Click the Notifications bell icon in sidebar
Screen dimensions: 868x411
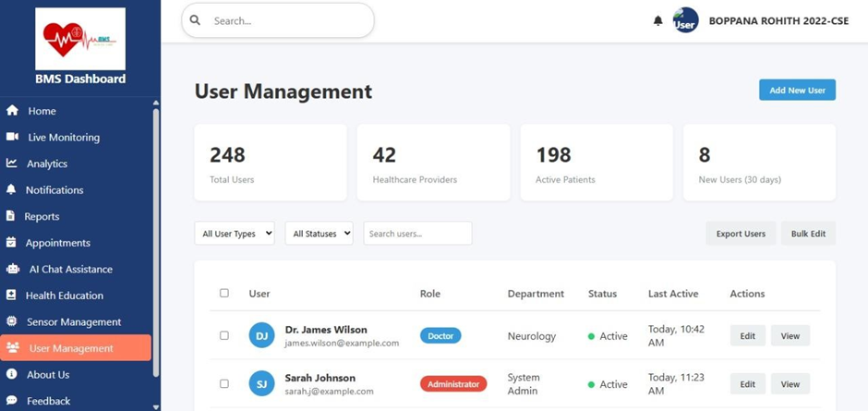pyautogui.click(x=11, y=189)
